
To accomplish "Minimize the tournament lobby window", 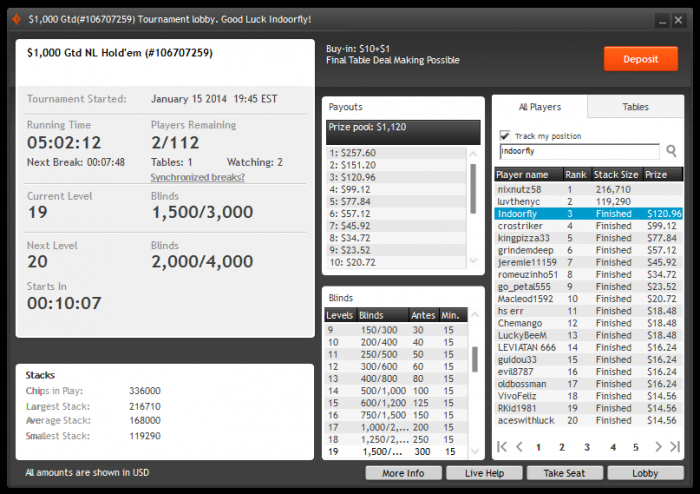I will [662, 21].
